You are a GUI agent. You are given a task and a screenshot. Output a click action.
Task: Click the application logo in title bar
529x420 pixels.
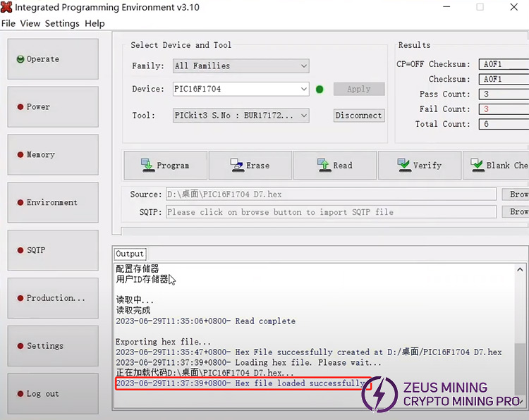(6, 7)
